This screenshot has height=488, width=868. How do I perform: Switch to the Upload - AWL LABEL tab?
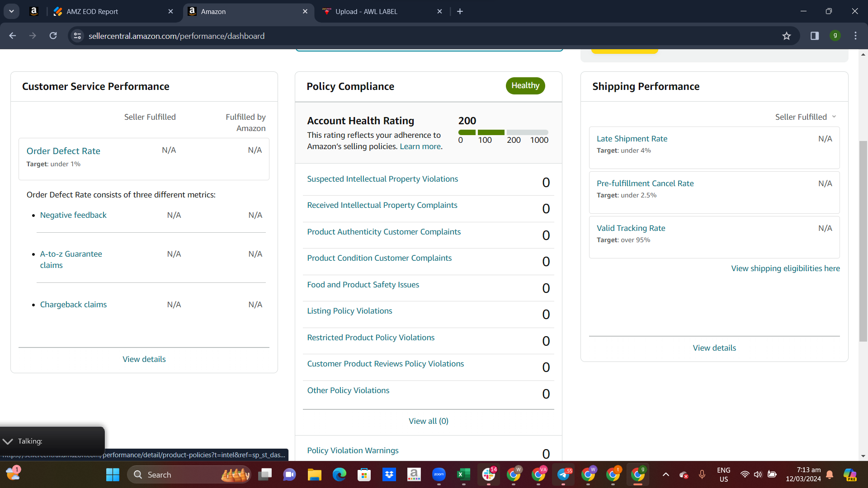[382, 11]
